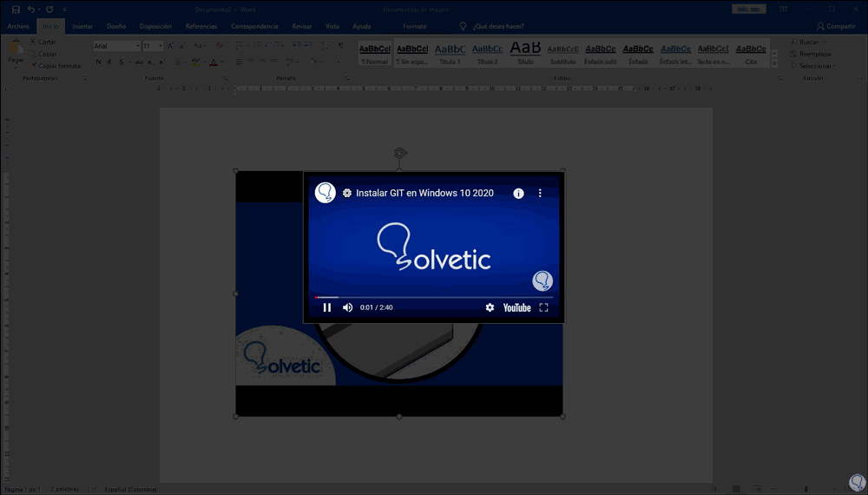Click the Español (Colombia) language in status bar
This screenshot has height=495, width=868.
[x=131, y=490]
